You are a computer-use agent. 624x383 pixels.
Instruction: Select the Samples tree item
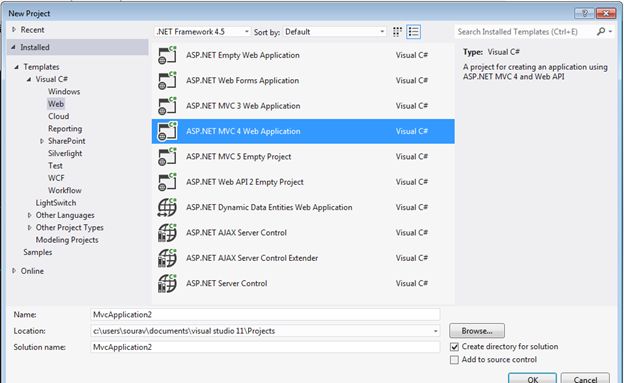[37, 252]
